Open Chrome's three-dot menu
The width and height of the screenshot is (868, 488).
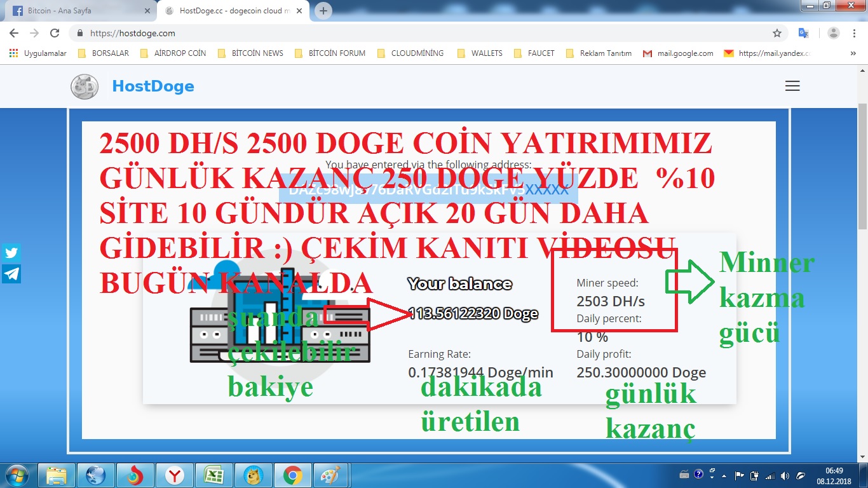pos(854,33)
